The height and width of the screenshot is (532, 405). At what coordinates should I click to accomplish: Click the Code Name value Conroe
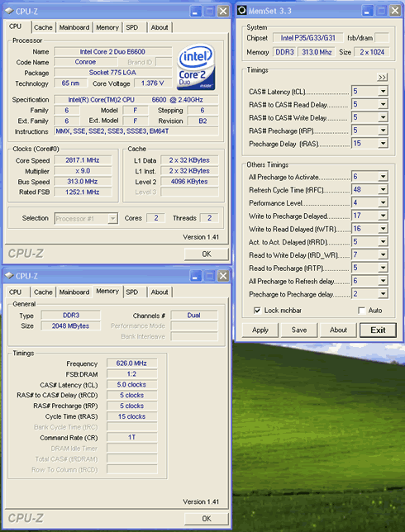(x=86, y=62)
